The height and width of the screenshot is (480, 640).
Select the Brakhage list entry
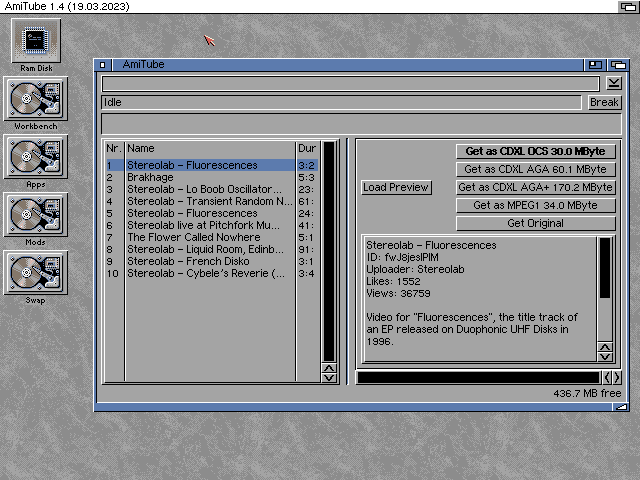click(212, 177)
